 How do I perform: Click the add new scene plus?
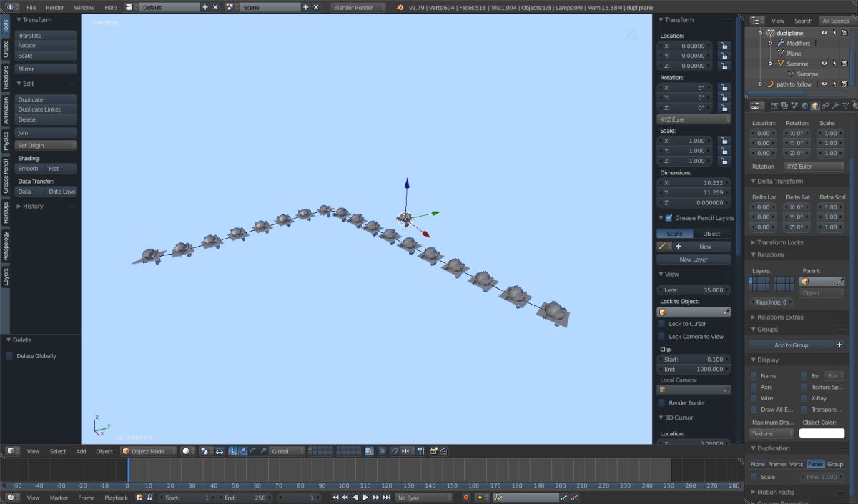(305, 7)
